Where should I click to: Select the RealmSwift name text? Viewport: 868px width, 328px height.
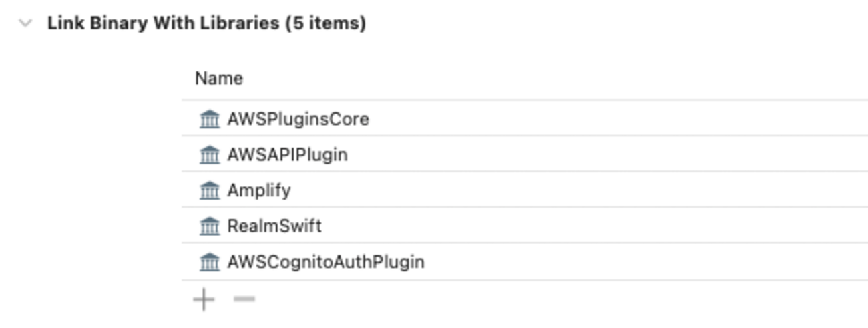click(274, 226)
